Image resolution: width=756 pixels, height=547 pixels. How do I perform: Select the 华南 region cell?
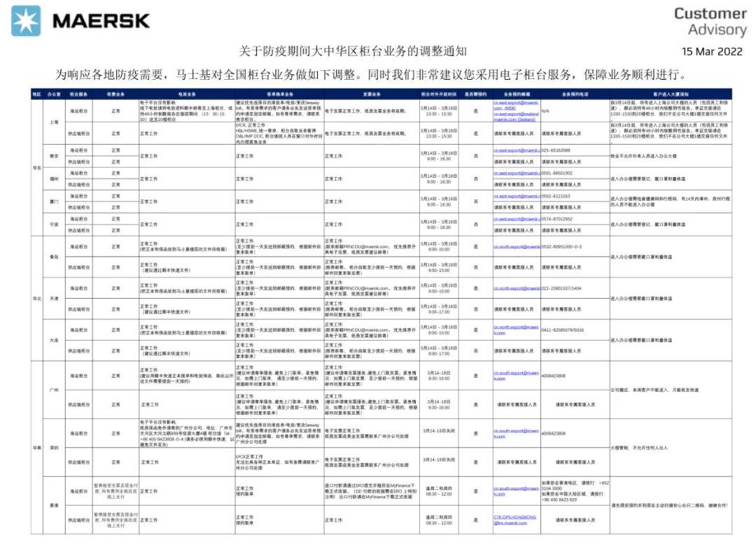point(36,447)
